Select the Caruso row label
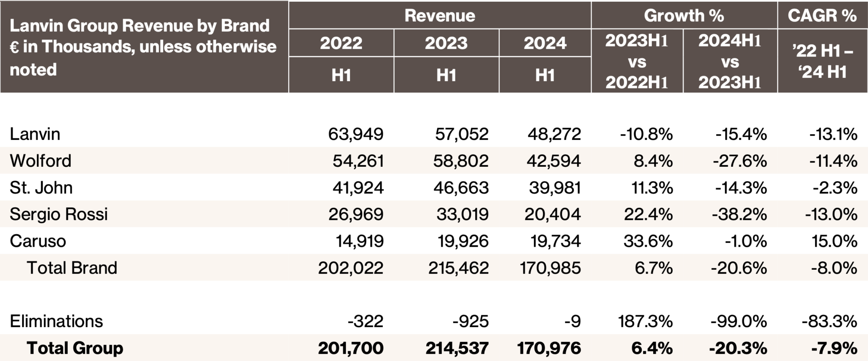868x361 pixels. (x=38, y=241)
